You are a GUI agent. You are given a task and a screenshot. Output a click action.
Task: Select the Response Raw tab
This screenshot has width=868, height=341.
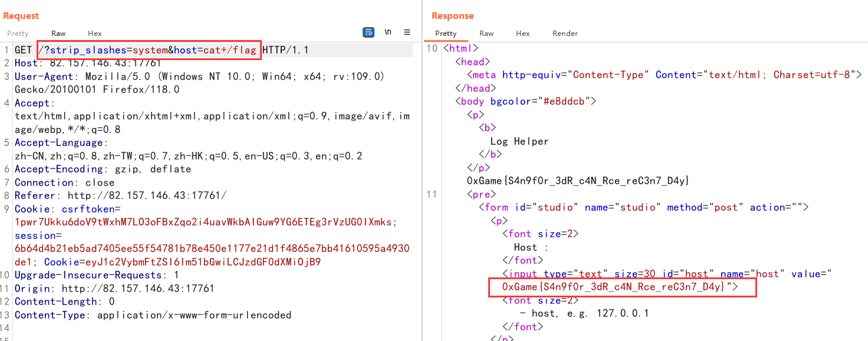(x=486, y=34)
